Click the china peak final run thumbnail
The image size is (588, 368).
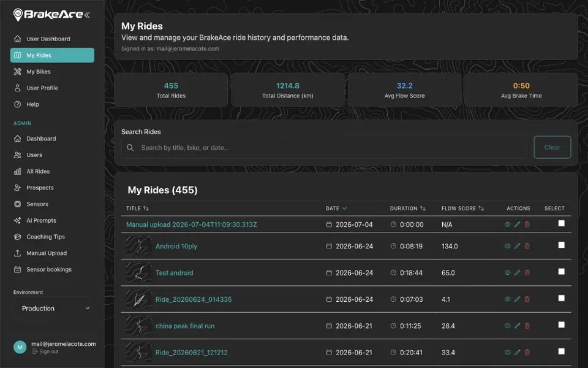139,326
